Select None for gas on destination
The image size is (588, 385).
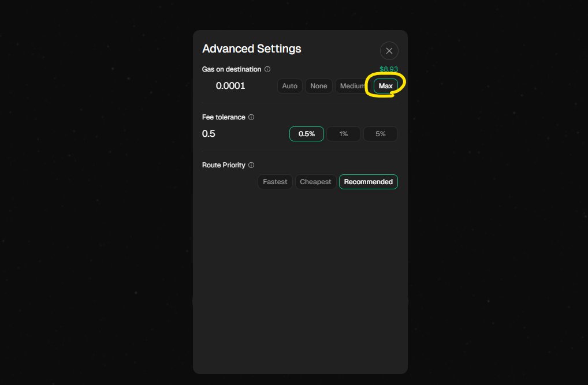click(x=318, y=86)
